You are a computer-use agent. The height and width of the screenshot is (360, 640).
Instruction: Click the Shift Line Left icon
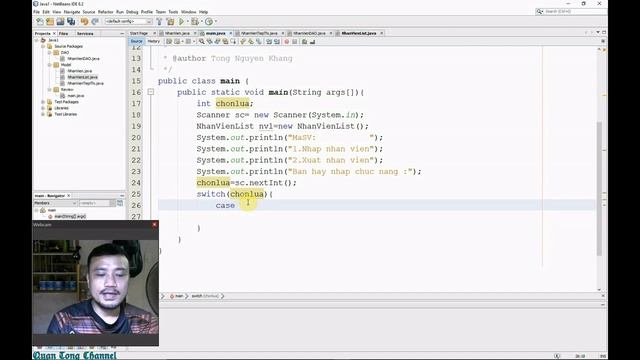point(269,41)
